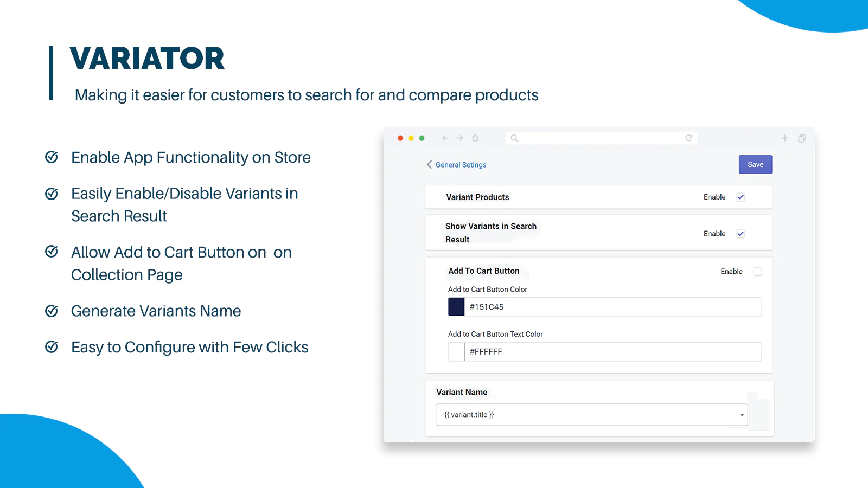This screenshot has height=488, width=868.
Task: Click the search magnifier icon
Action: pyautogui.click(x=514, y=138)
